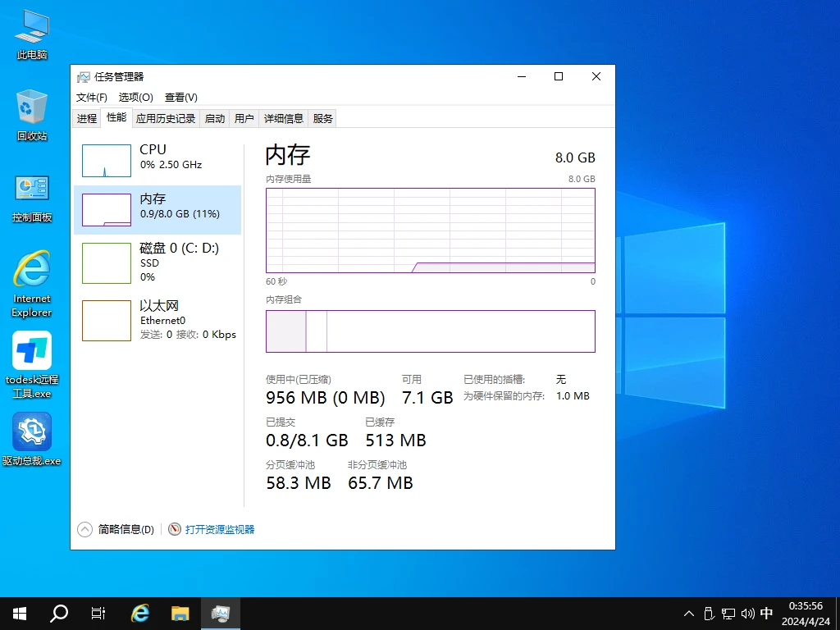Switch to the 详细信息 tab

tap(284, 118)
